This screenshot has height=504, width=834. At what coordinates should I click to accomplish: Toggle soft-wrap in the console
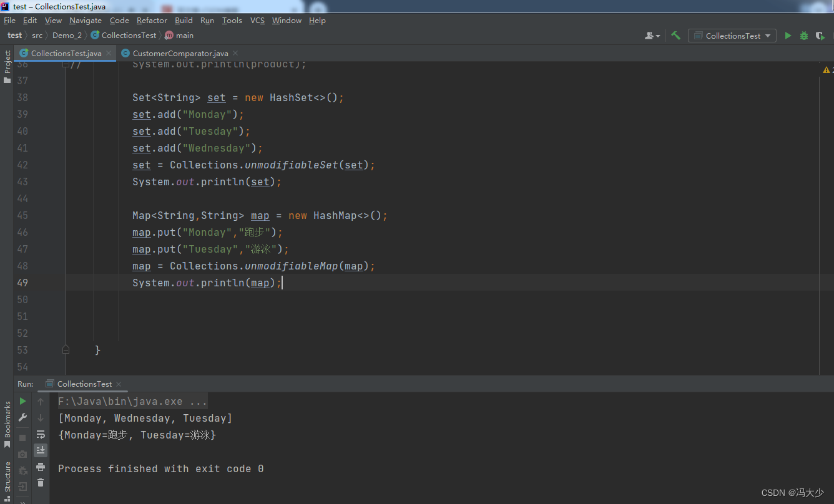41,434
